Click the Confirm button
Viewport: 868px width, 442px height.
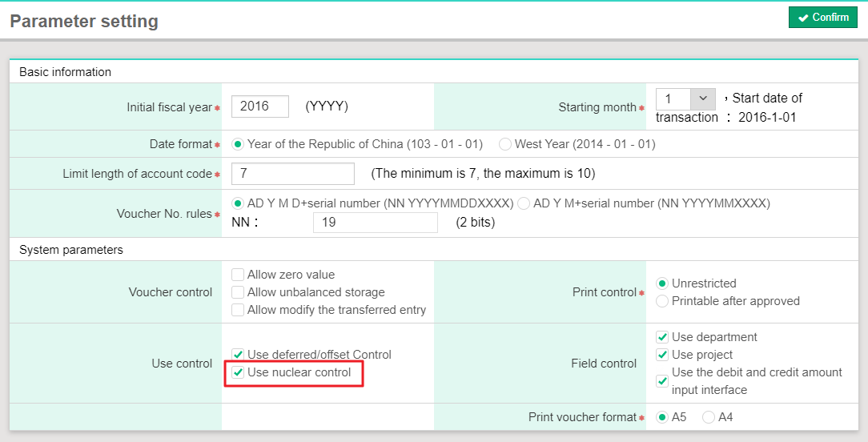tap(822, 18)
